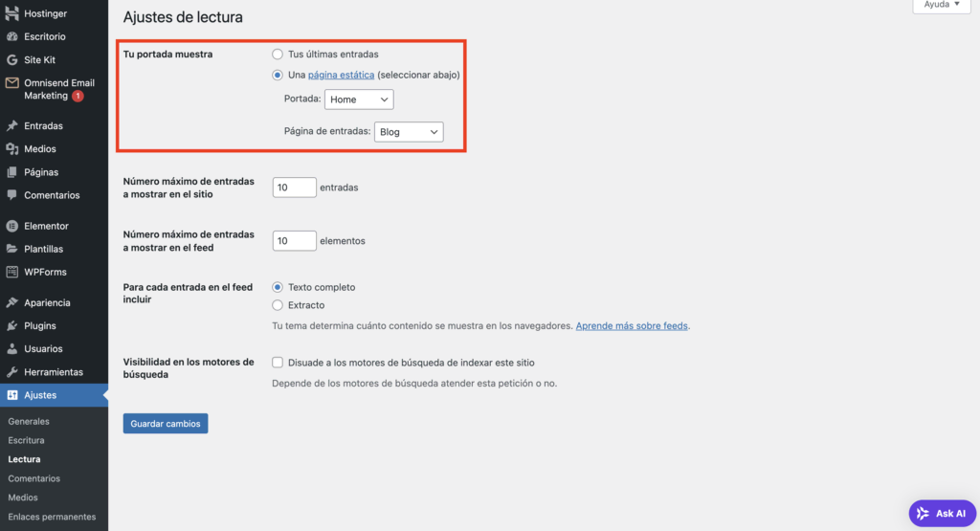Click the max feed entries number field
Image resolution: width=980 pixels, height=531 pixels.
point(295,240)
